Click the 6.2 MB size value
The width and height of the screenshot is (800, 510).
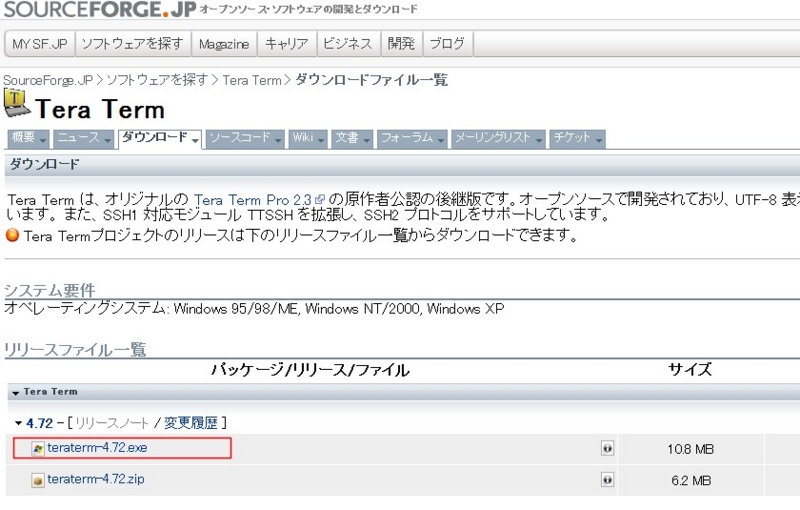[691, 480]
